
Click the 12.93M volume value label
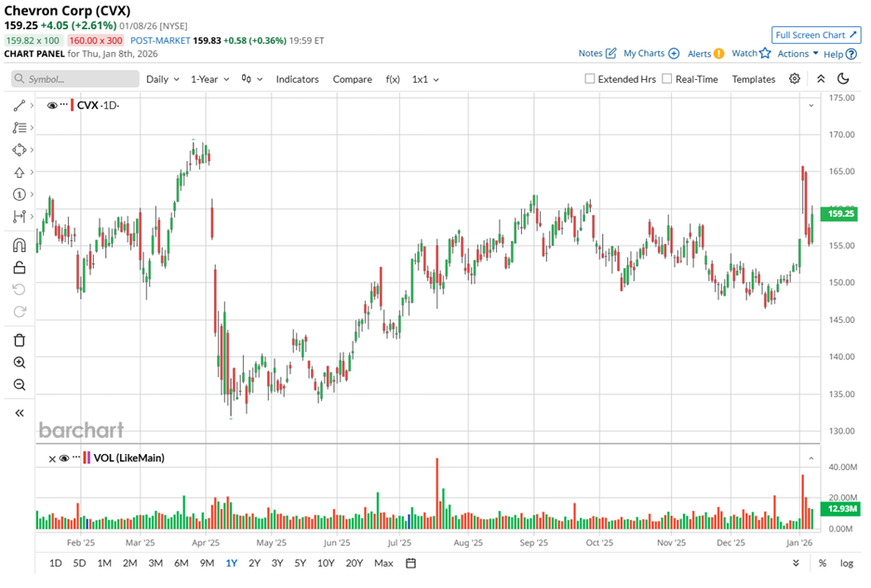[x=840, y=509]
